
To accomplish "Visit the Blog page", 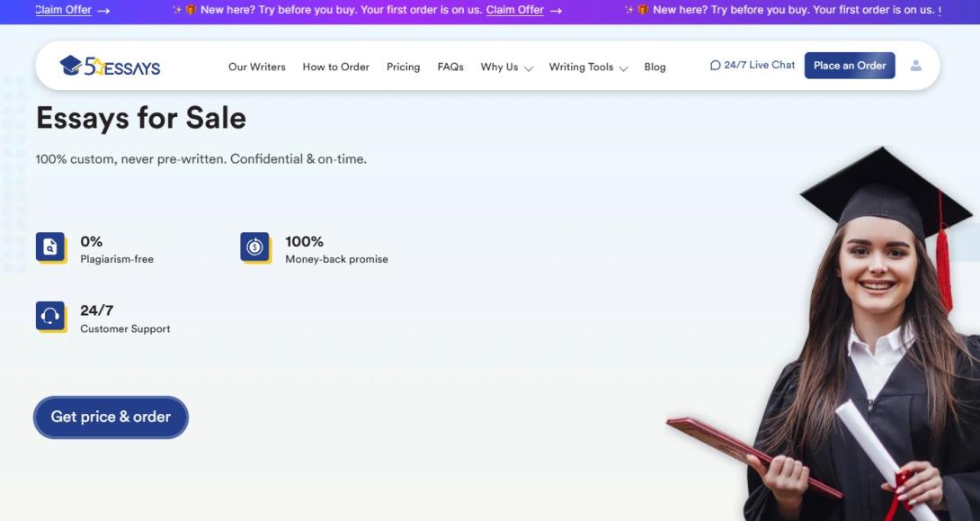I will click(655, 67).
